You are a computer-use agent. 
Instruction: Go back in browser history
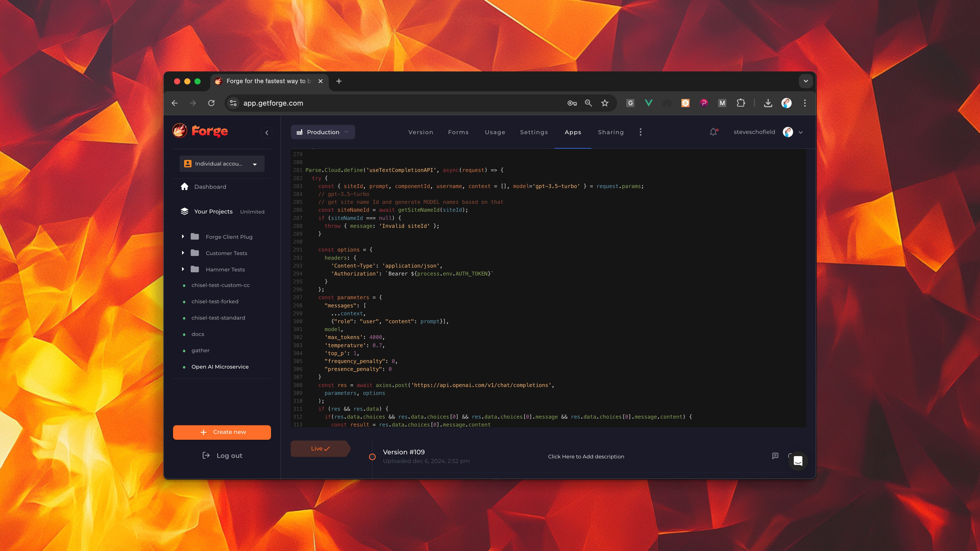[x=175, y=103]
